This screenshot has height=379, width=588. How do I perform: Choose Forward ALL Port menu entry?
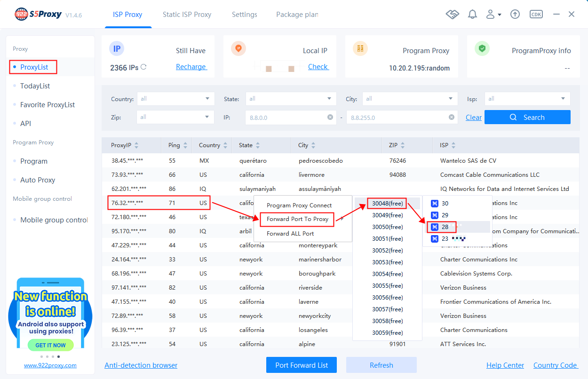(290, 234)
